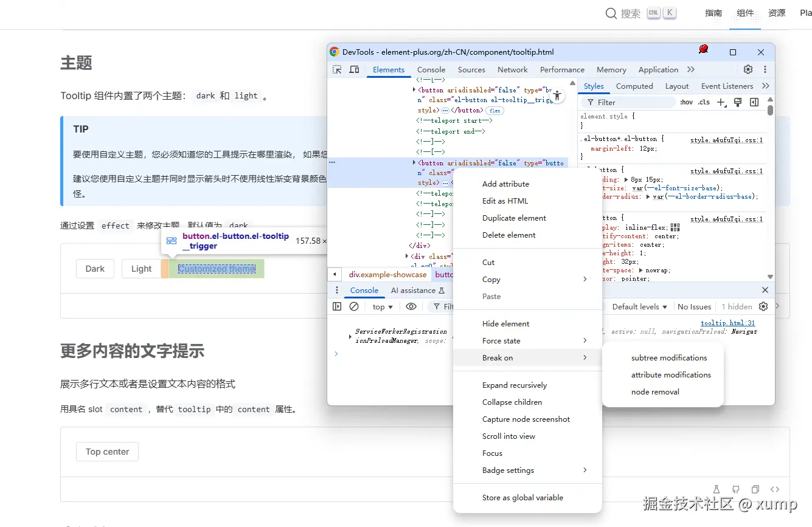This screenshot has height=527, width=812.
Task: Select attribute modifications breakpoint
Action: click(663, 374)
